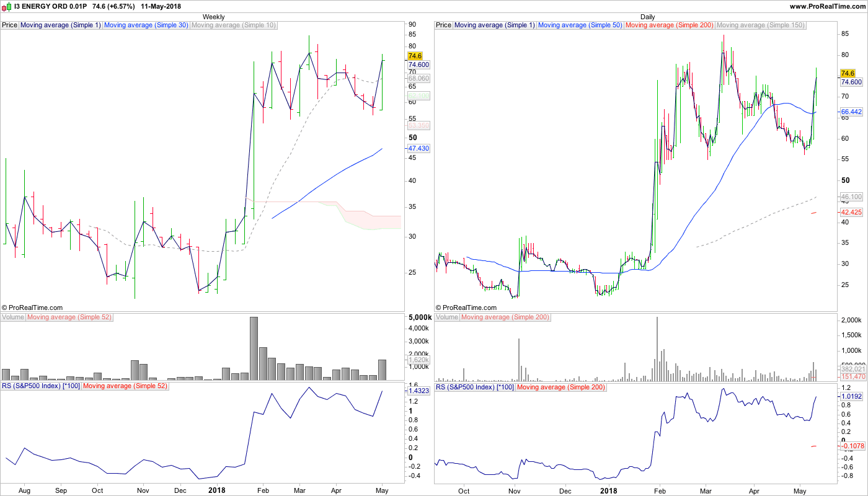Click the 74.600 value tag on Daily axis
The width and height of the screenshot is (868, 496).
pos(852,82)
